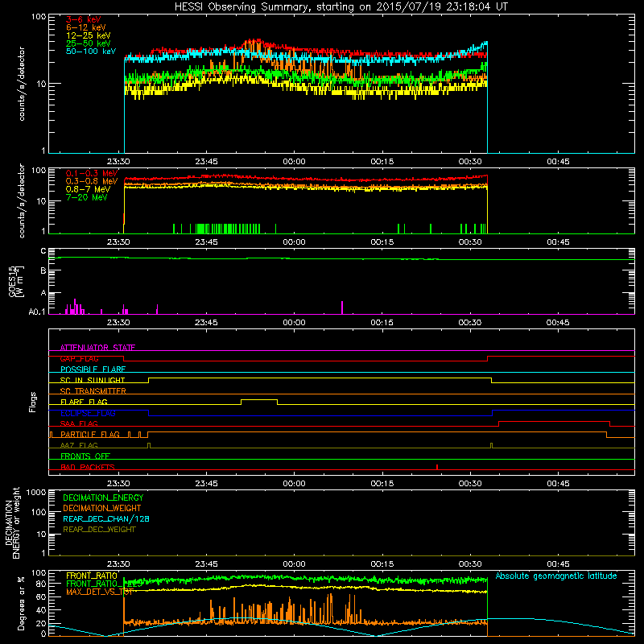644x644 pixels.
Task: Click the 00:00 tick label under Flags panel
Action: (294, 484)
